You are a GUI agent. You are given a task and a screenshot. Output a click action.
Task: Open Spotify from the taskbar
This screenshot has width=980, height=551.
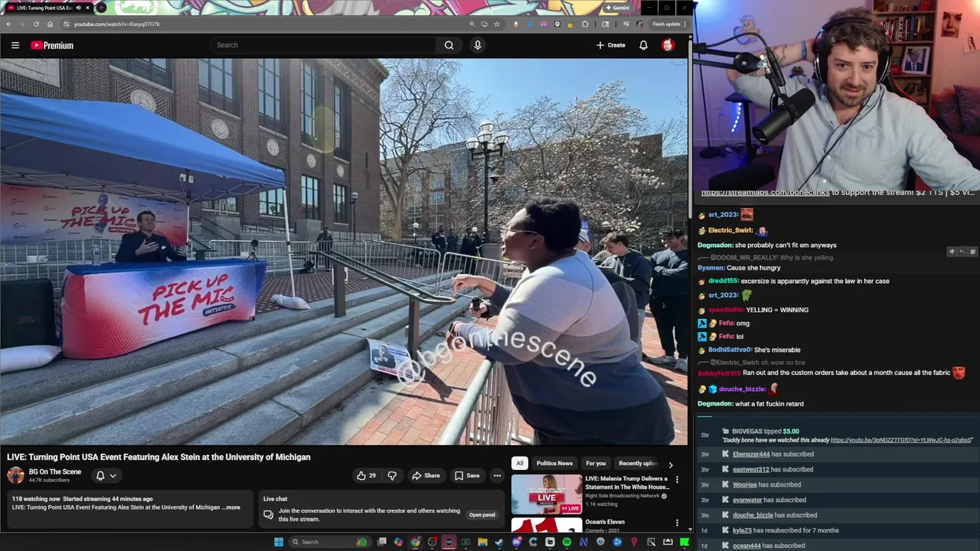567,542
